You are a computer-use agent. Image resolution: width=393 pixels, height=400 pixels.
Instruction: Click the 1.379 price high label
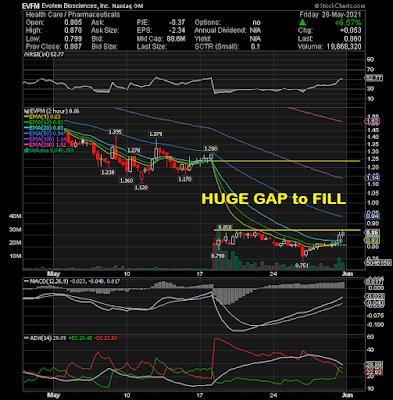pyautogui.click(x=156, y=134)
